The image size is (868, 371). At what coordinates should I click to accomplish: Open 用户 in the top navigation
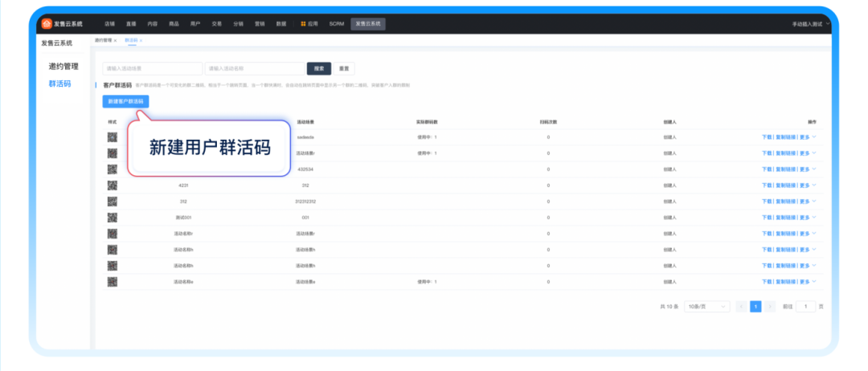click(195, 24)
